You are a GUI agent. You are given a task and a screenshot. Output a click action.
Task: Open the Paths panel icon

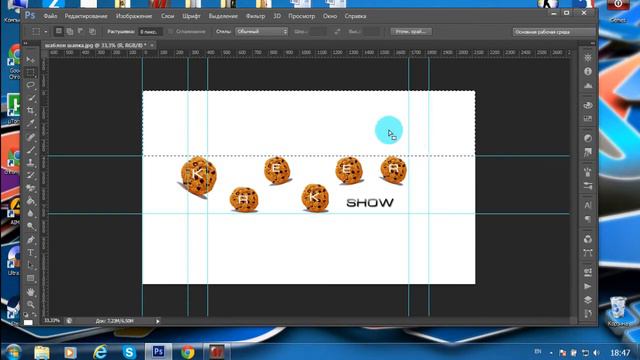point(588,253)
